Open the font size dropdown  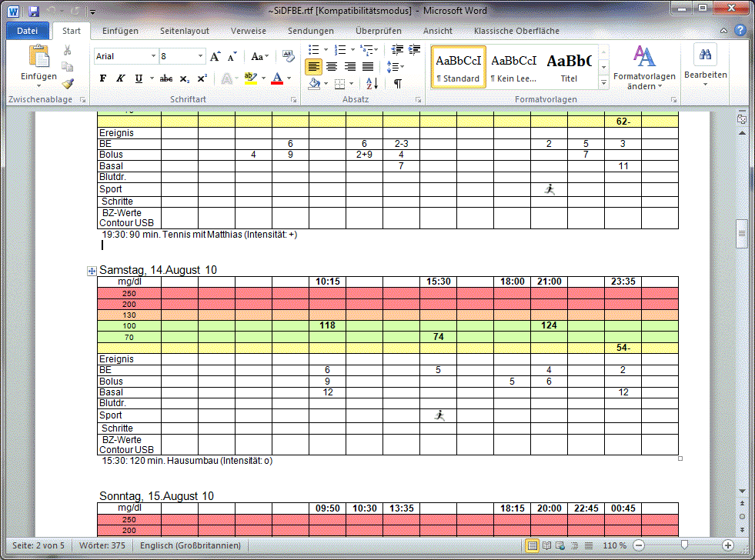(201, 56)
